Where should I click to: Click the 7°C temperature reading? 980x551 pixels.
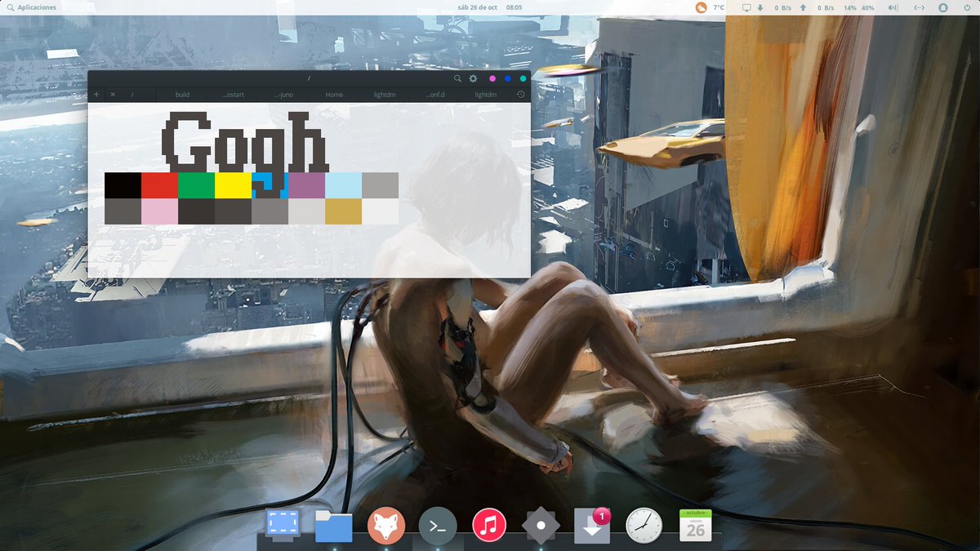(719, 7)
